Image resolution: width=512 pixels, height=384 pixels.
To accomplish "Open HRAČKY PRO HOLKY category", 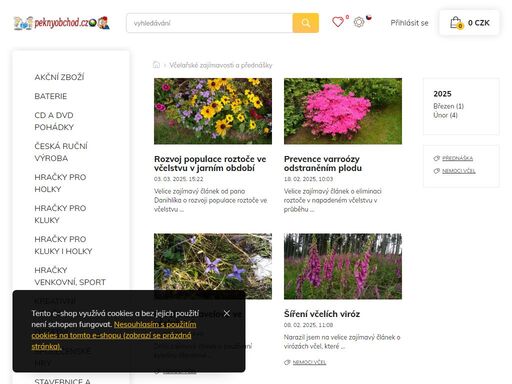I will (60, 183).
